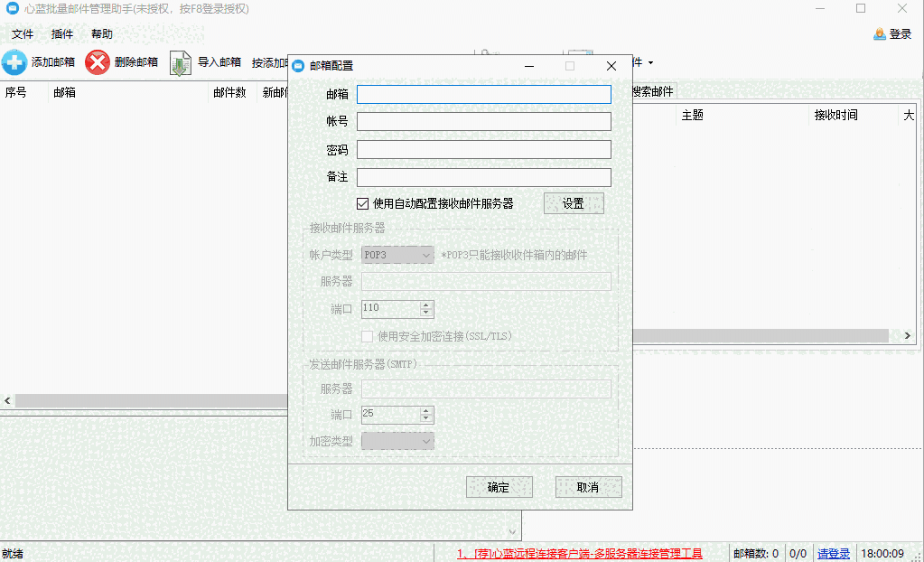Click into the 帐号 input field
Image resolution: width=924 pixels, height=562 pixels.
pyautogui.click(x=484, y=122)
